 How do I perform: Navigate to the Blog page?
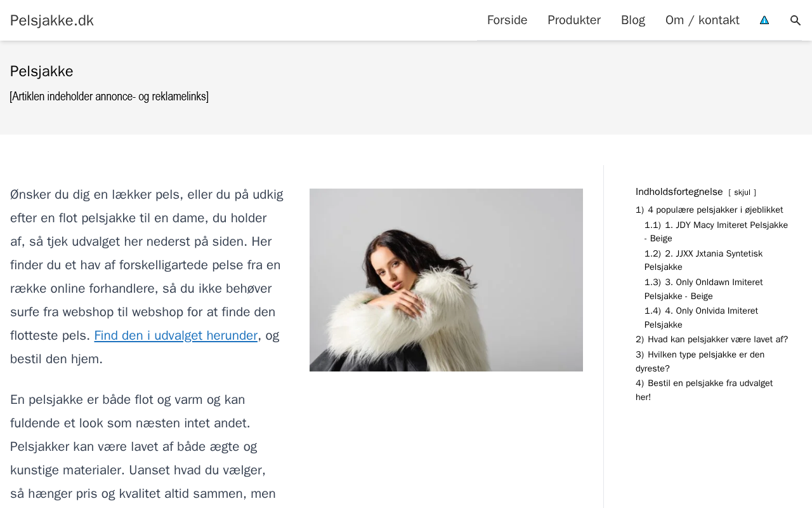point(633,20)
